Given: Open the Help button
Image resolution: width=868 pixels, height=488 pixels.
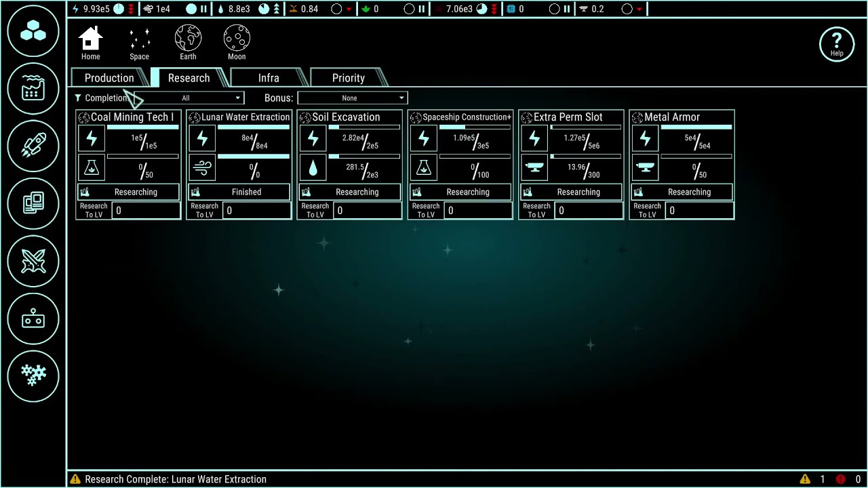Looking at the screenshot, I should (837, 45).
